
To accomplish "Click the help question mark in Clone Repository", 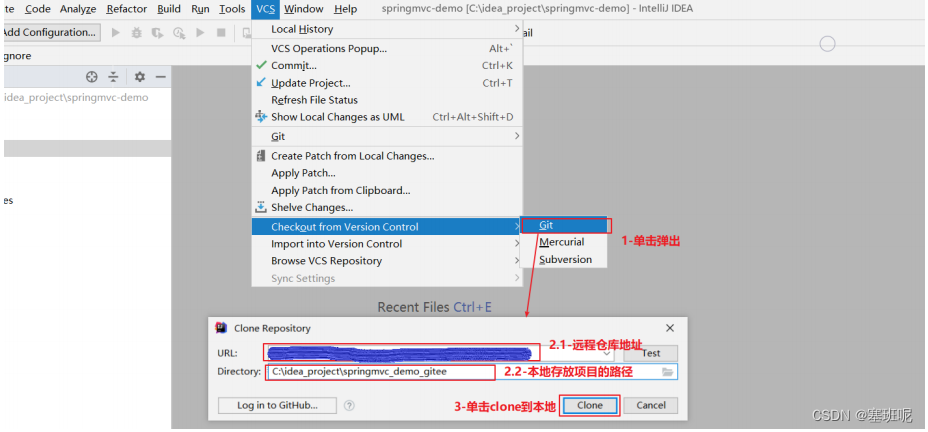I will pos(349,405).
